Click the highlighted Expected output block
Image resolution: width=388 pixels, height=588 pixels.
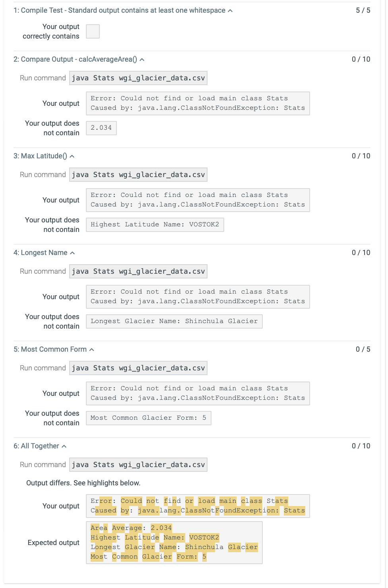[174, 543]
